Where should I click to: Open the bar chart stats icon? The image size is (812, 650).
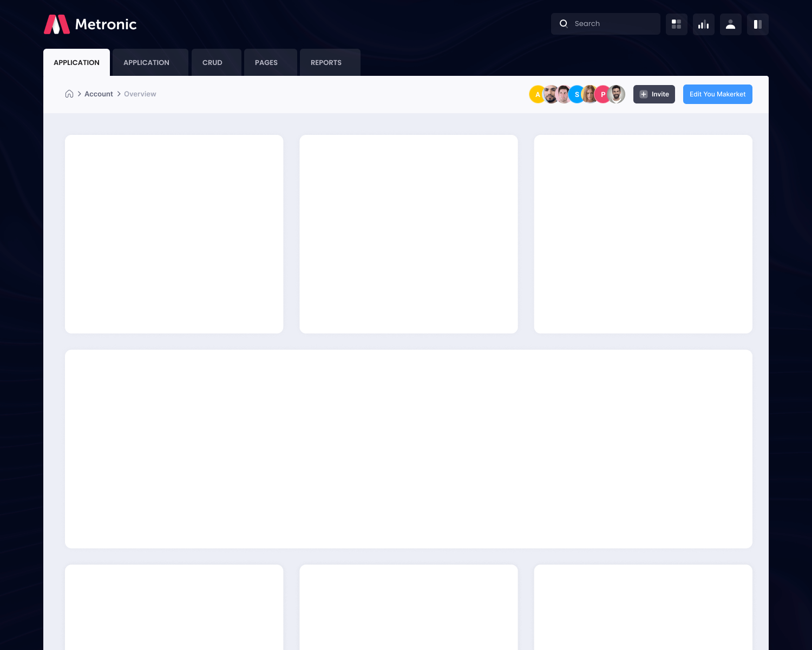(x=703, y=24)
